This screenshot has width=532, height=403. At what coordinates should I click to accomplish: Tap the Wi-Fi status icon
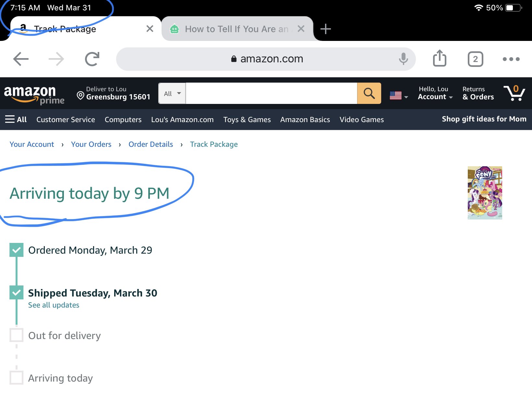point(478,7)
